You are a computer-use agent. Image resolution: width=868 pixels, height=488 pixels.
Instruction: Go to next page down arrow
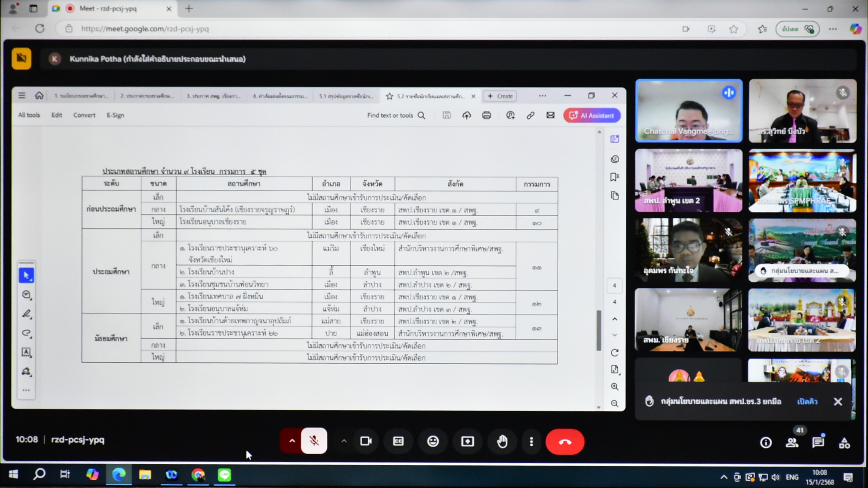(615, 335)
